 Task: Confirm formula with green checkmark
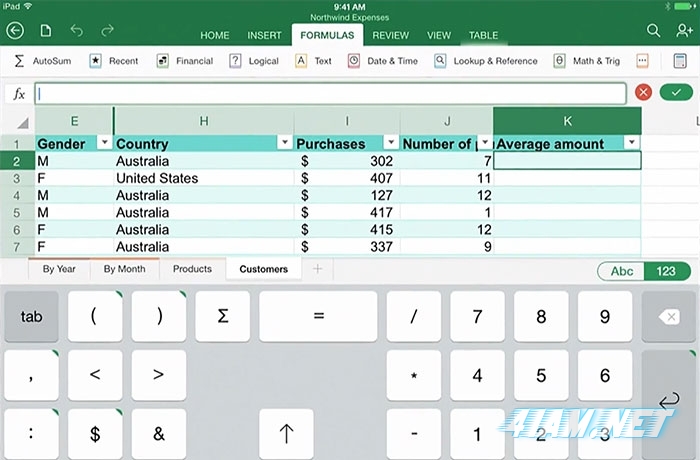[x=676, y=92]
